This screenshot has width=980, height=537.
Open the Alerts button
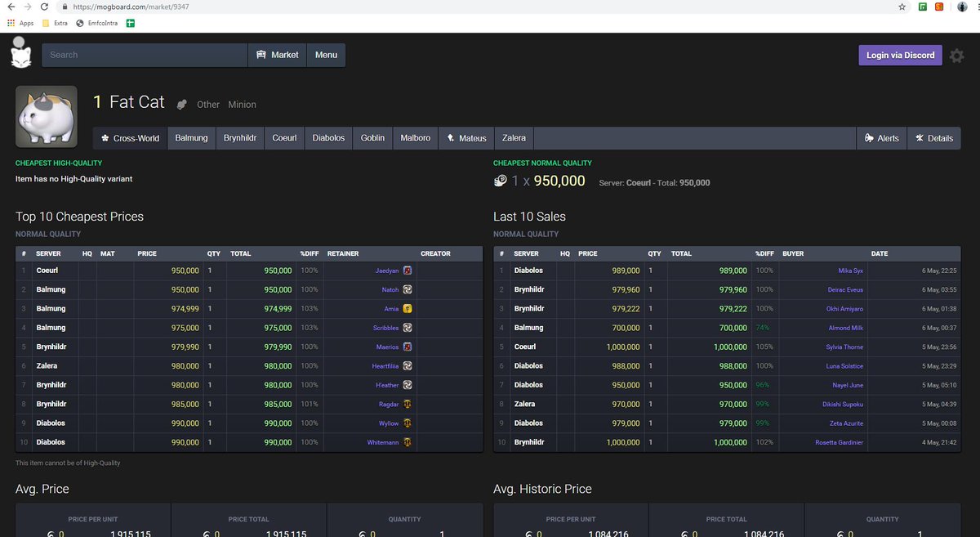(x=881, y=138)
